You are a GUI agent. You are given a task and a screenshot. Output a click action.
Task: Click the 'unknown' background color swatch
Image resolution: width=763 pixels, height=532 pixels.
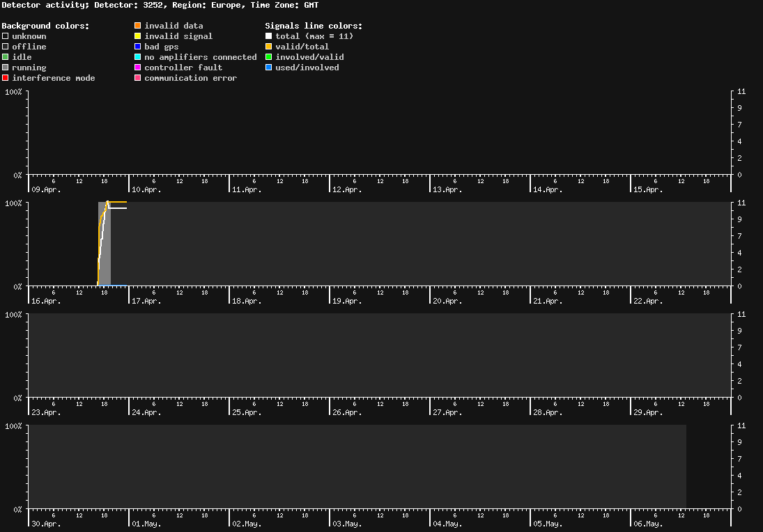(6, 36)
